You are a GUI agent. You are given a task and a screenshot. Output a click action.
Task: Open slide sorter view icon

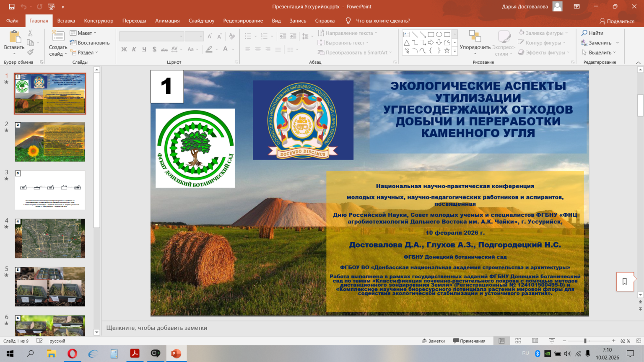(x=518, y=341)
